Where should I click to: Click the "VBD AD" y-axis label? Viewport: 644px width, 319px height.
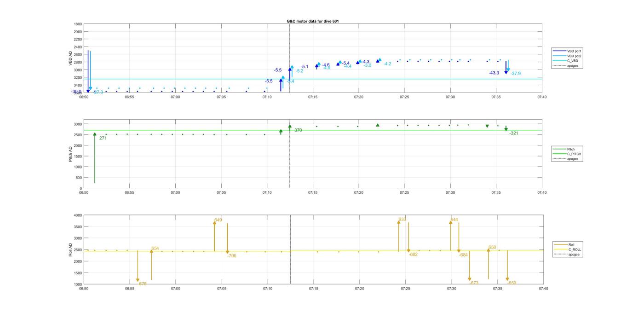point(71,58)
